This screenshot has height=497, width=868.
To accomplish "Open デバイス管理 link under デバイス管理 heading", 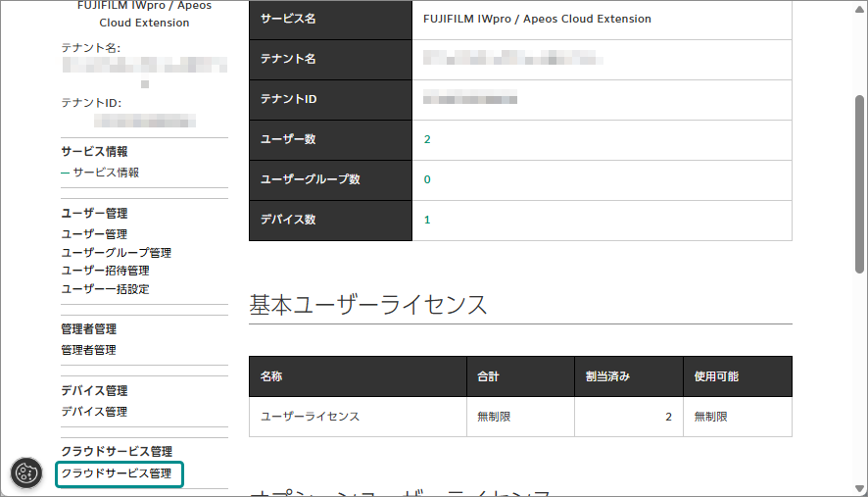I will [x=94, y=412].
